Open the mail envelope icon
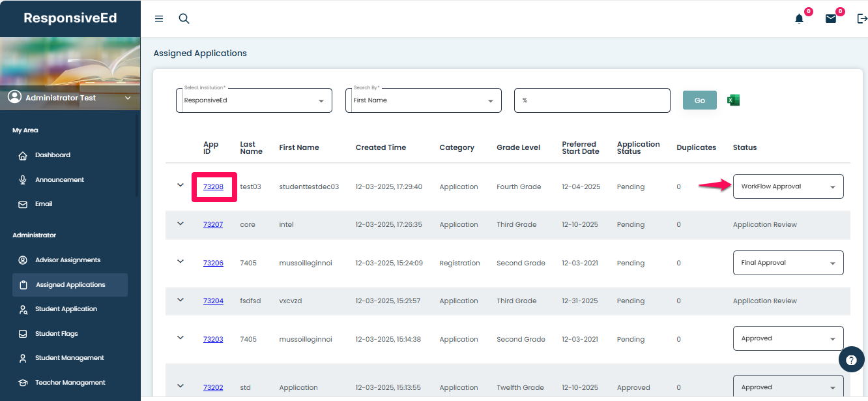 [831, 19]
